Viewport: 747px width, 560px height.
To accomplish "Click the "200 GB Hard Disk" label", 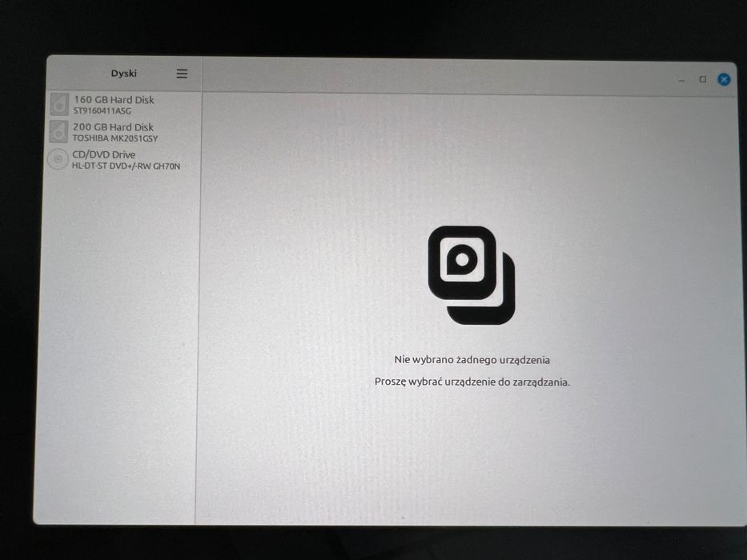I will (113, 127).
